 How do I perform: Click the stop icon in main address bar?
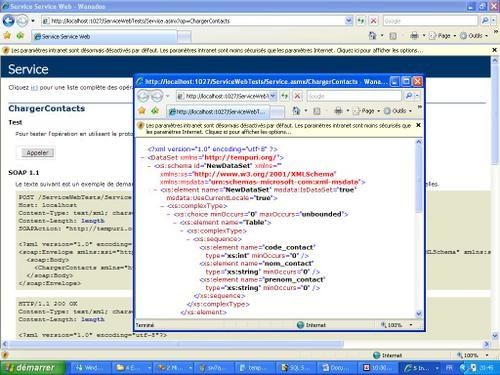coord(374,21)
